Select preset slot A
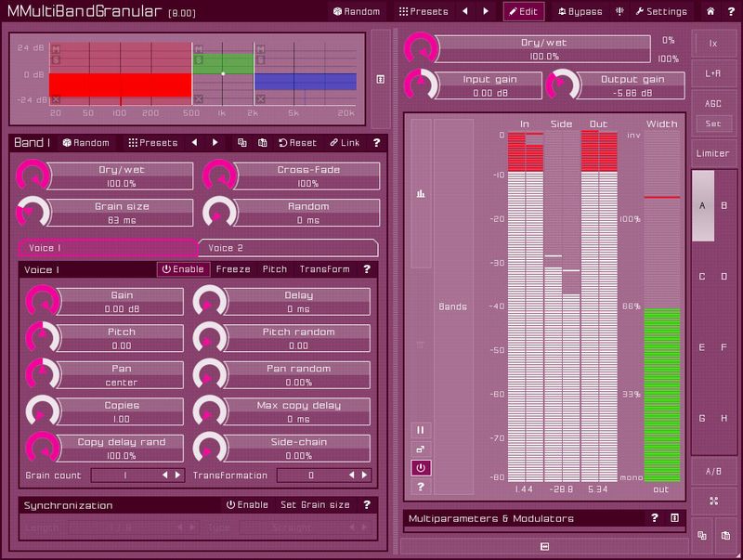Screen dimensions: 743x560 coord(702,205)
